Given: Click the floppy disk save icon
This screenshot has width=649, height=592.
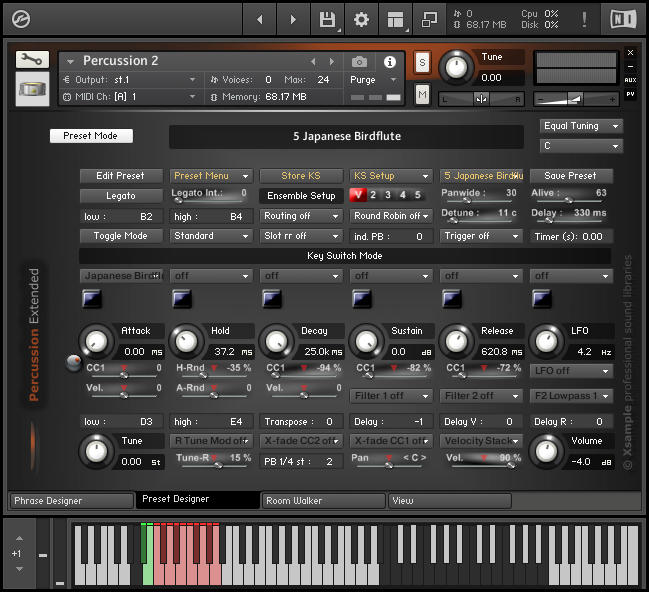Looking at the screenshot, I should [327, 19].
